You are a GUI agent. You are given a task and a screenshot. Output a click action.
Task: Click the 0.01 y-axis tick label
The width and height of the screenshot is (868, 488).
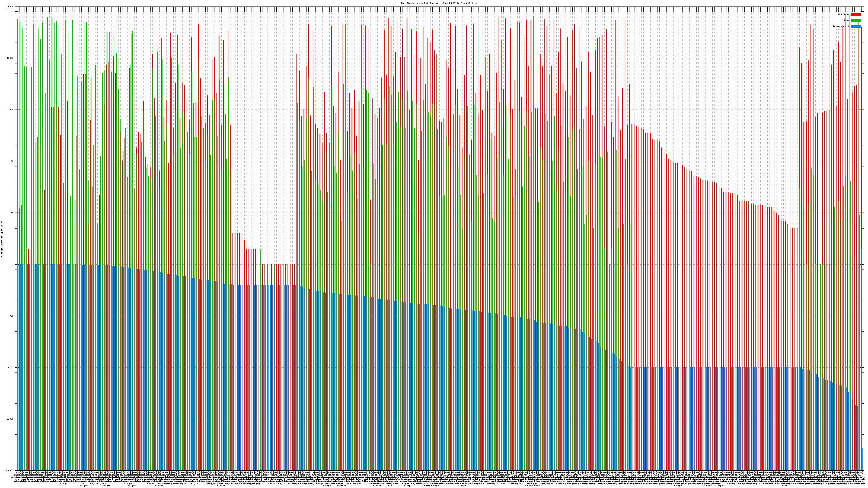point(11,367)
